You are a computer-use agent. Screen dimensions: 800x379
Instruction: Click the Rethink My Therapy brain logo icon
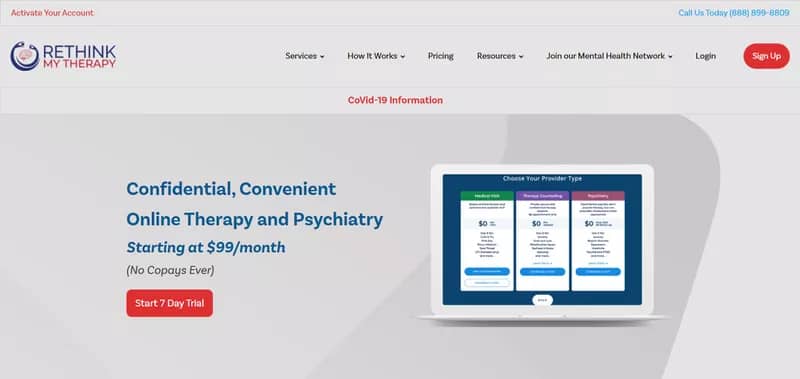(24, 56)
